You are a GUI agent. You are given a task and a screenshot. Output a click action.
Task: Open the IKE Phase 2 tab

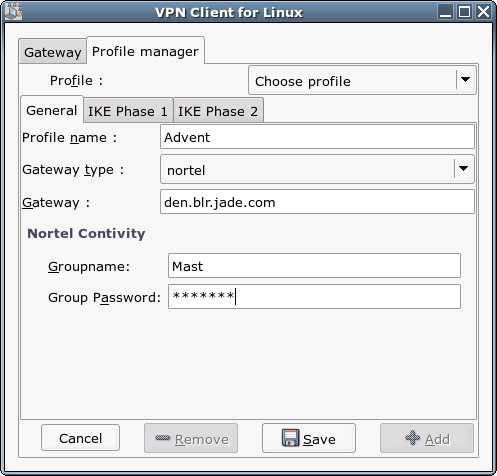click(218, 111)
